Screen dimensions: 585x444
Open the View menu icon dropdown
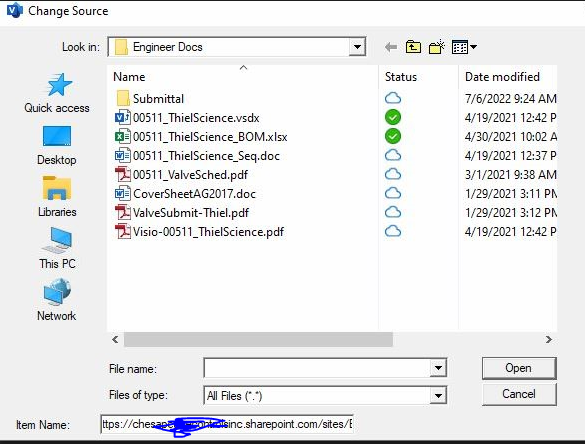464,47
